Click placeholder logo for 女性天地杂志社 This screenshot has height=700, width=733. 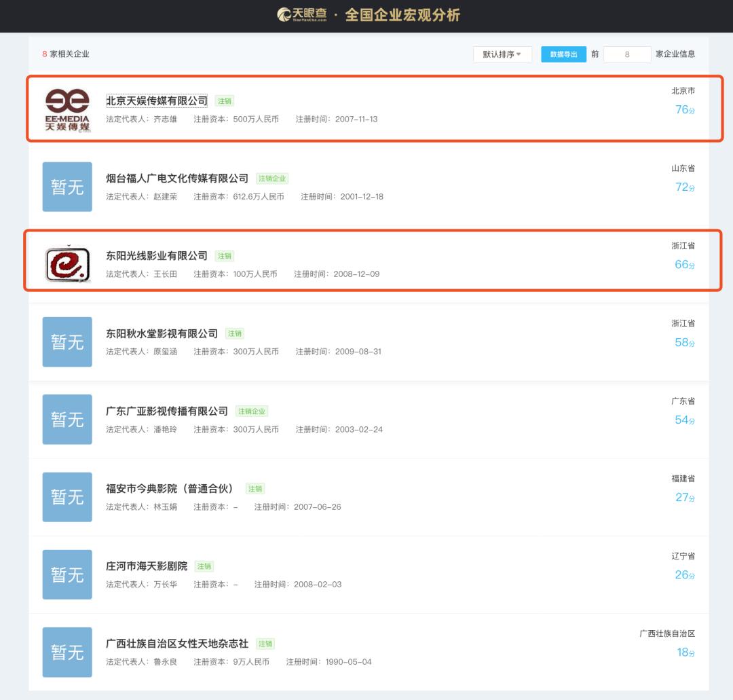click(67, 652)
